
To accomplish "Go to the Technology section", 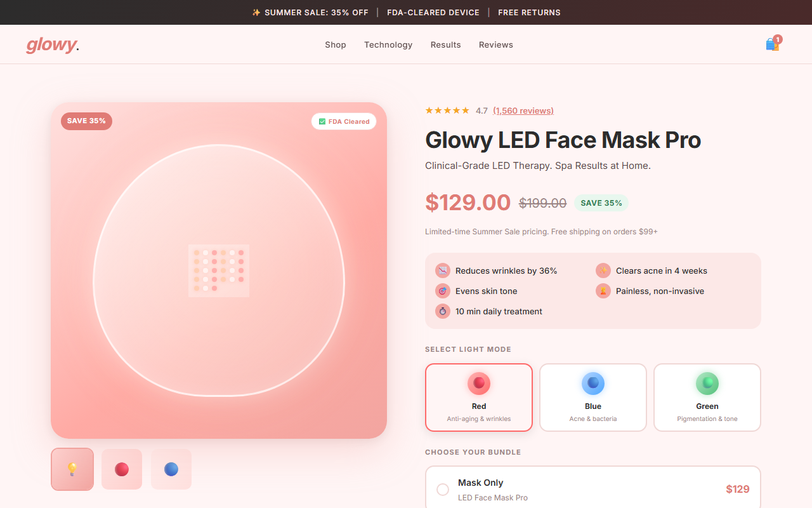I will pyautogui.click(x=388, y=44).
